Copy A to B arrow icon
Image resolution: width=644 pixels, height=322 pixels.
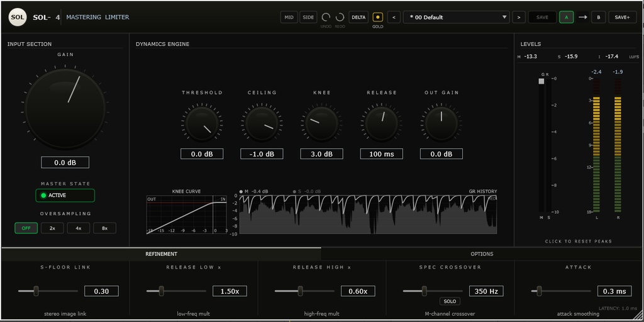point(582,17)
